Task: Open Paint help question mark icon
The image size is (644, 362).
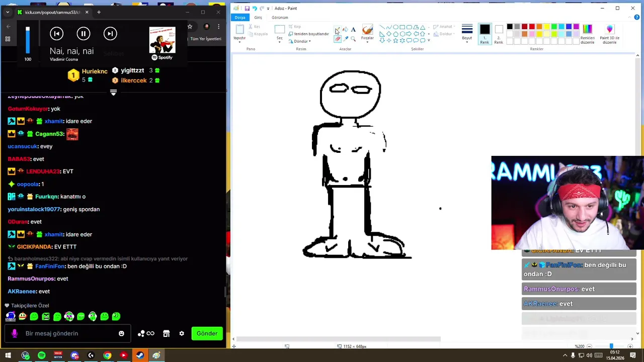Action: [x=638, y=18]
